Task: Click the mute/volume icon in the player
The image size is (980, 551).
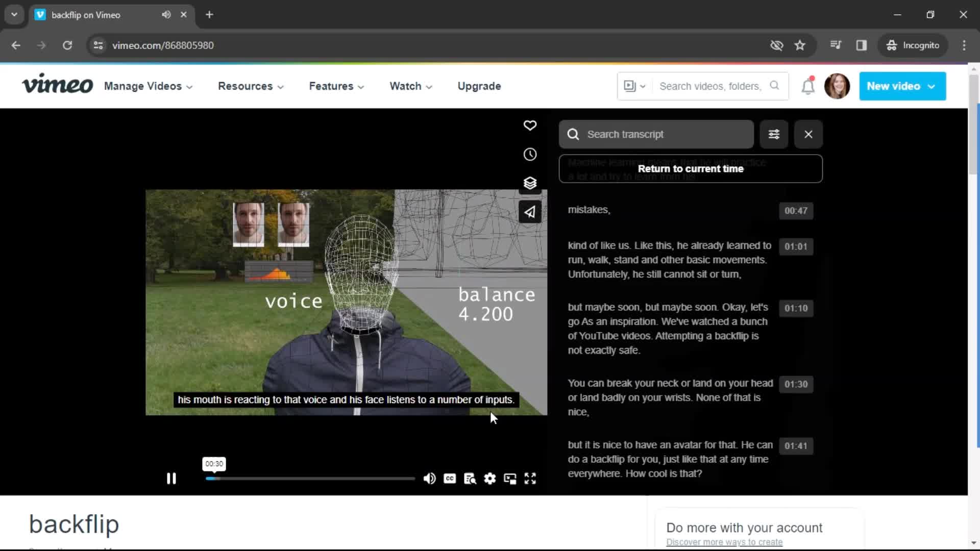Action: (429, 479)
